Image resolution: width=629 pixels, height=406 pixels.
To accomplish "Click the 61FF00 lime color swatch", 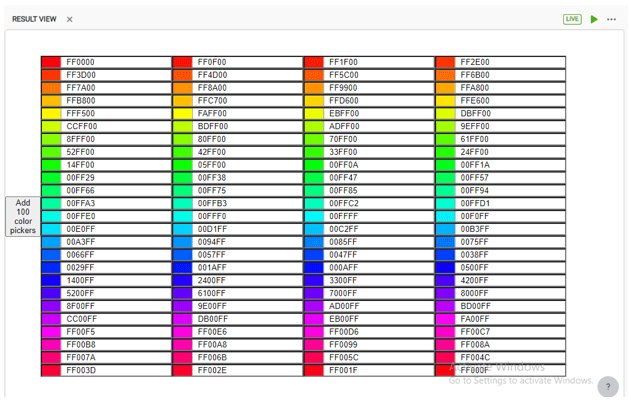I will point(445,139).
